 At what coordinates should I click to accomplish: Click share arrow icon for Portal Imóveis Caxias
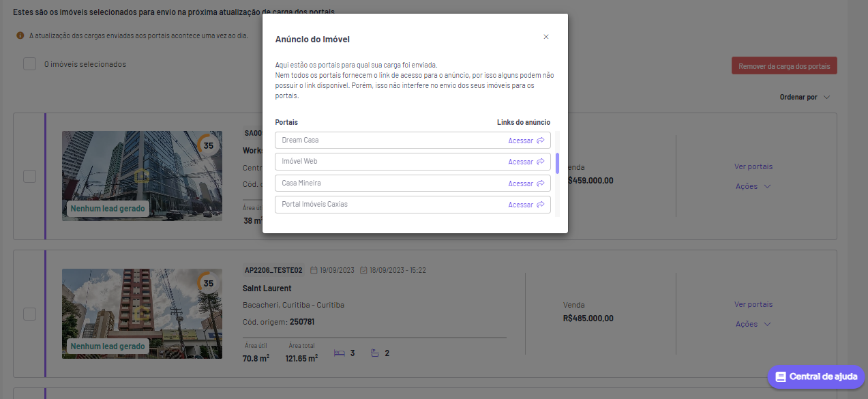[540, 205]
